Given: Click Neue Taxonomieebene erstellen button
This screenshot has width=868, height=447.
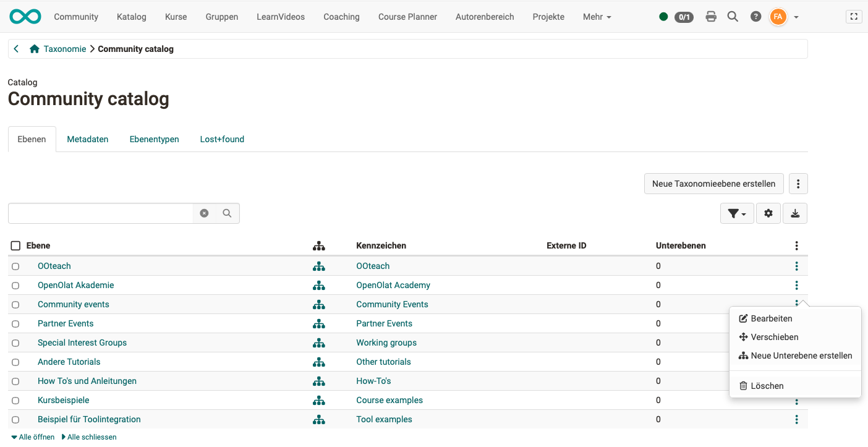Looking at the screenshot, I should pos(713,184).
